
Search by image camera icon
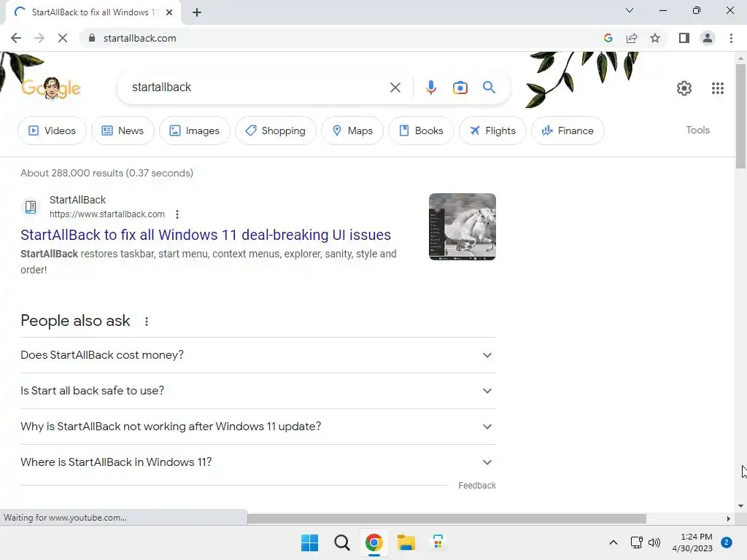(460, 87)
